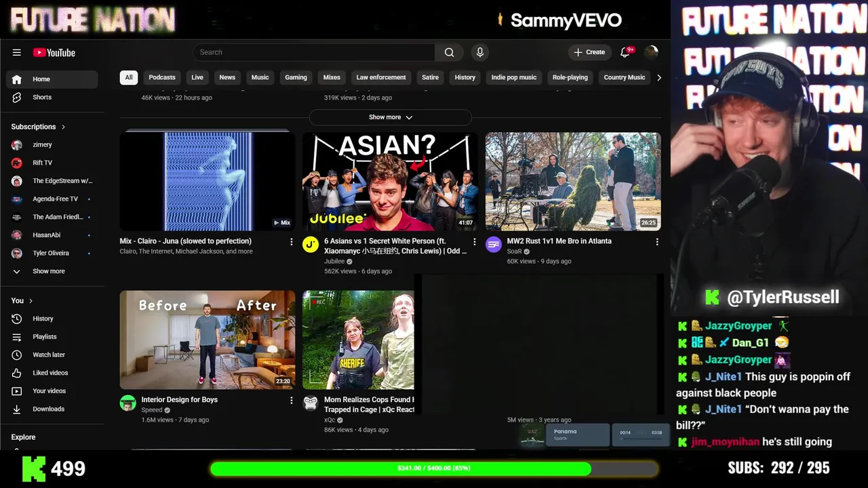Open The Adam Friedland subscription
This screenshot has height=488, width=868.
(52, 217)
